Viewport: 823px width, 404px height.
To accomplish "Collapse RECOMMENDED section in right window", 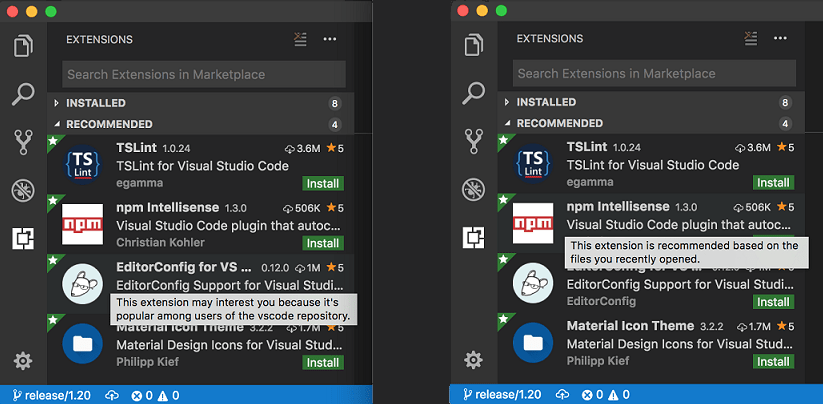I will 651,123.
